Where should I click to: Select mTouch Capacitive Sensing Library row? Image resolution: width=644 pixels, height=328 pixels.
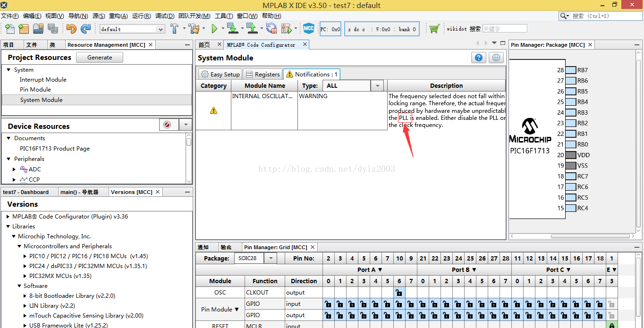[x=86, y=316]
